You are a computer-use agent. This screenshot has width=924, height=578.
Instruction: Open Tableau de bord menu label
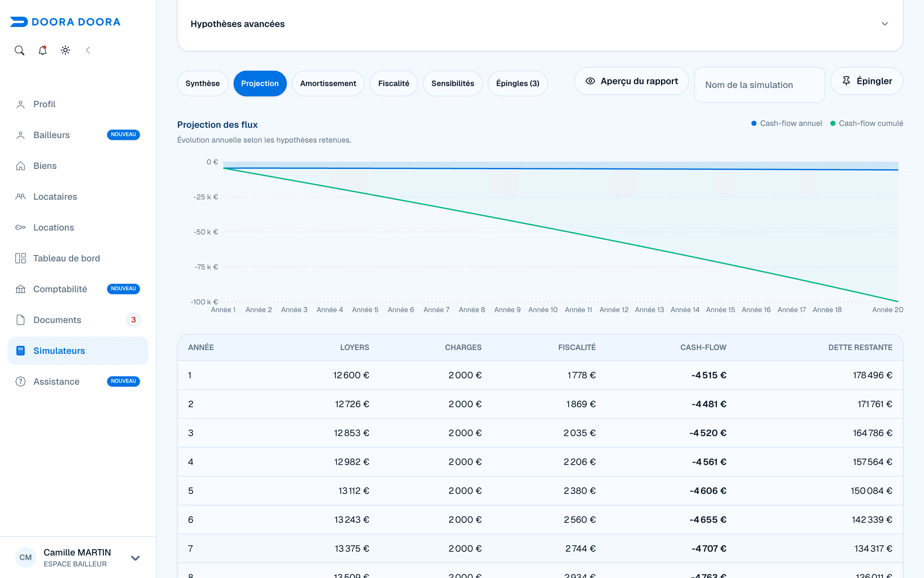[67, 258]
